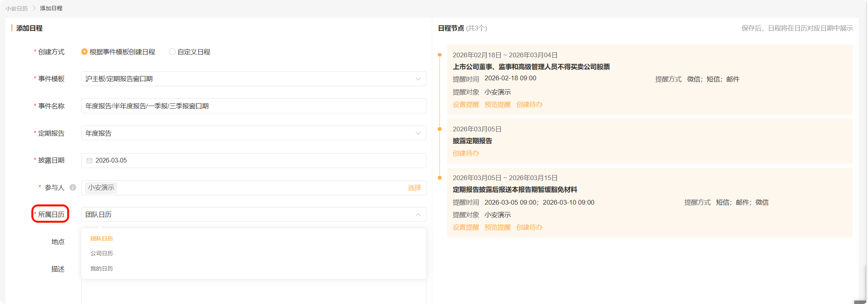Click the 描述 text area
Screen dimensions: 868x304
coord(254,292)
